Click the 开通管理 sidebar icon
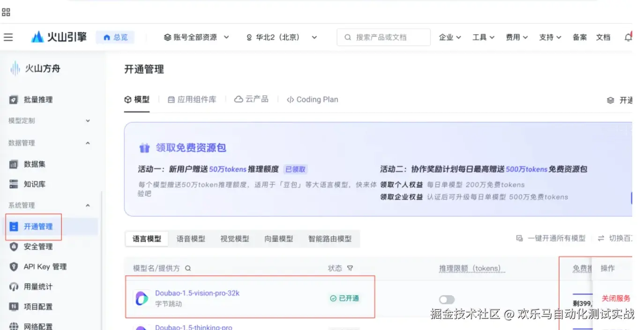This screenshot has width=644, height=330. pyautogui.click(x=14, y=226)
